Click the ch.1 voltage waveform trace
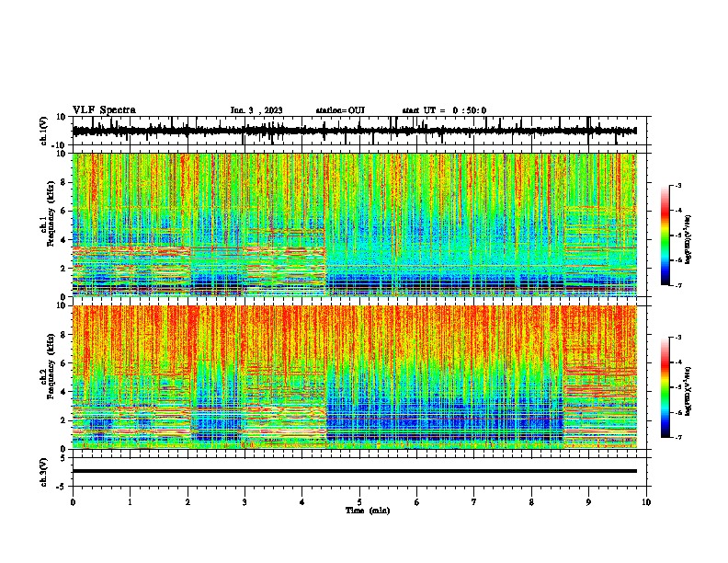 click(x=355, y=131)
